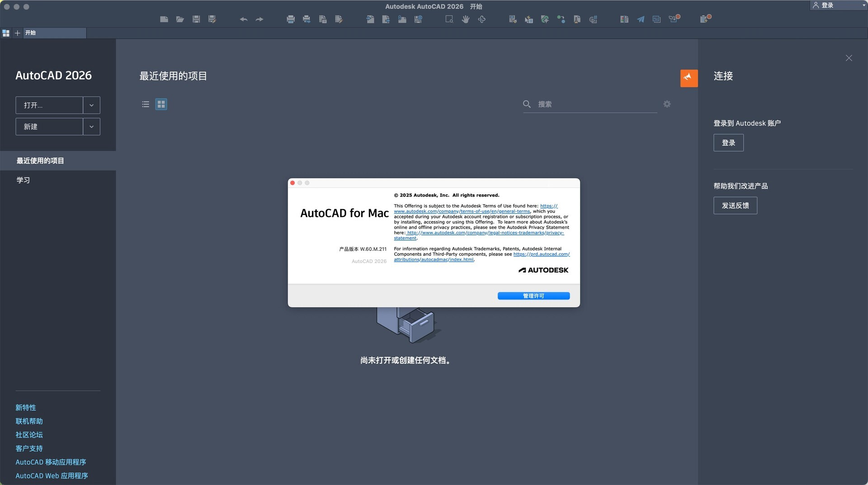Viewport: 868px width, 485px height.
Task: Click the Match Properties brush icon
Action: (x=513, y=19)
